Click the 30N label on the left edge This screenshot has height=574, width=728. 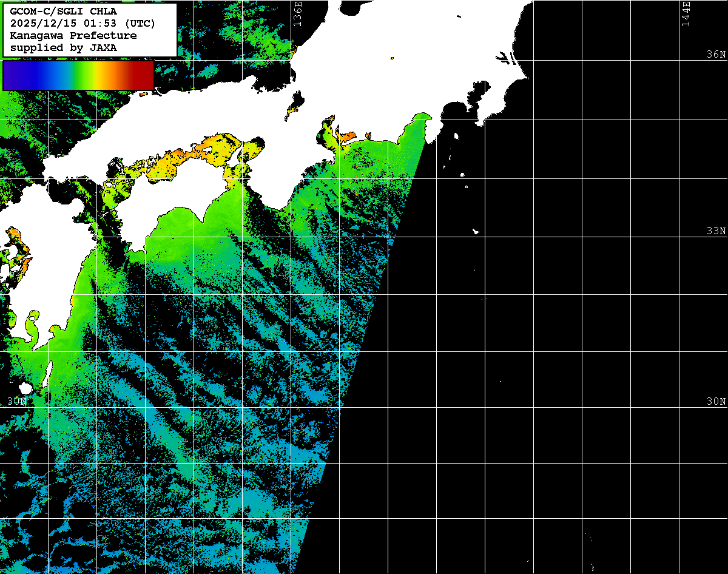point(17,402)
